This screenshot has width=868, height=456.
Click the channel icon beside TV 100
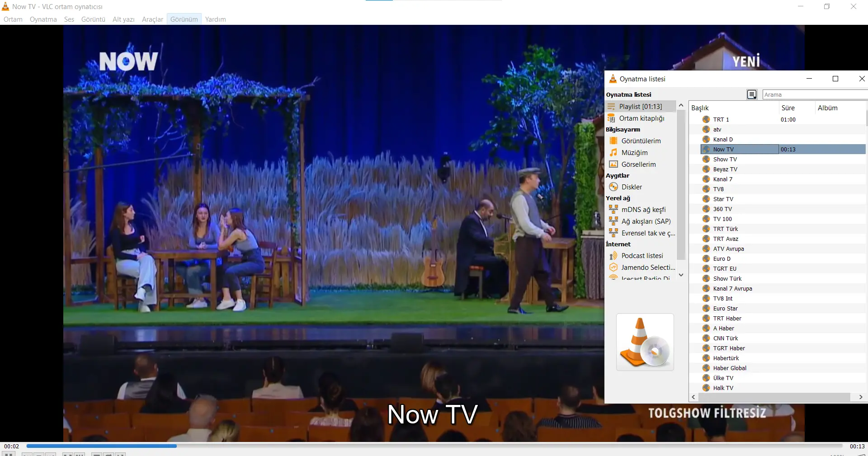coord(706,219)
